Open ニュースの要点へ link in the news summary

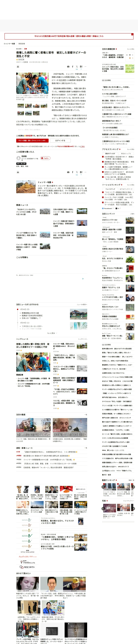point(82,305)
